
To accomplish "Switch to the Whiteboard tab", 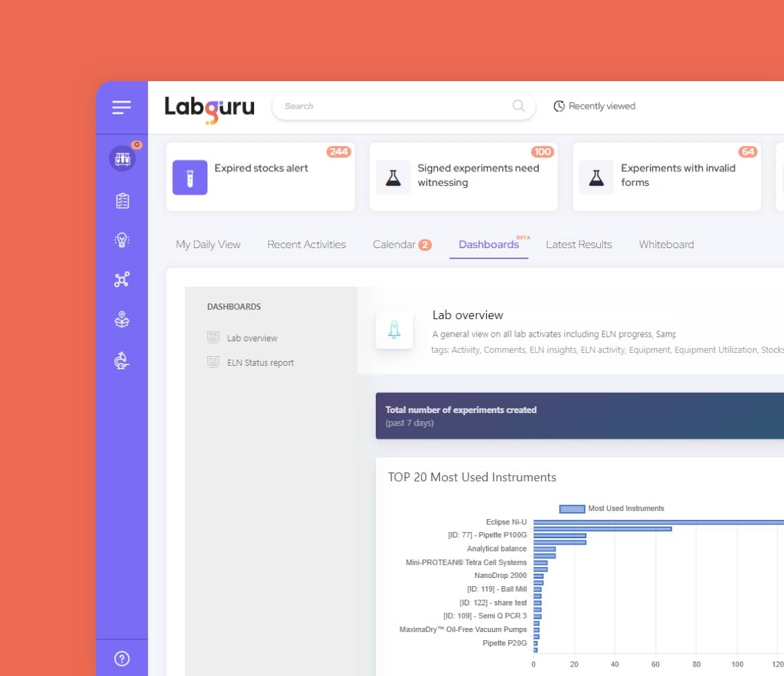I will point(666,245).
